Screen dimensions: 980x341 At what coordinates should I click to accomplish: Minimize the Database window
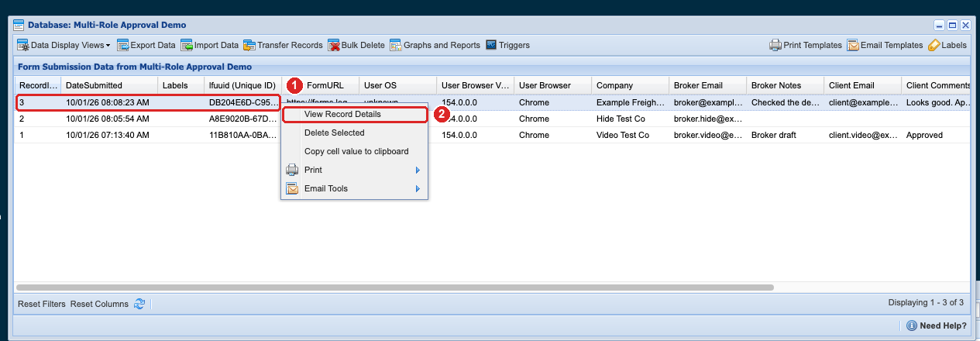(x=939, y=25)
